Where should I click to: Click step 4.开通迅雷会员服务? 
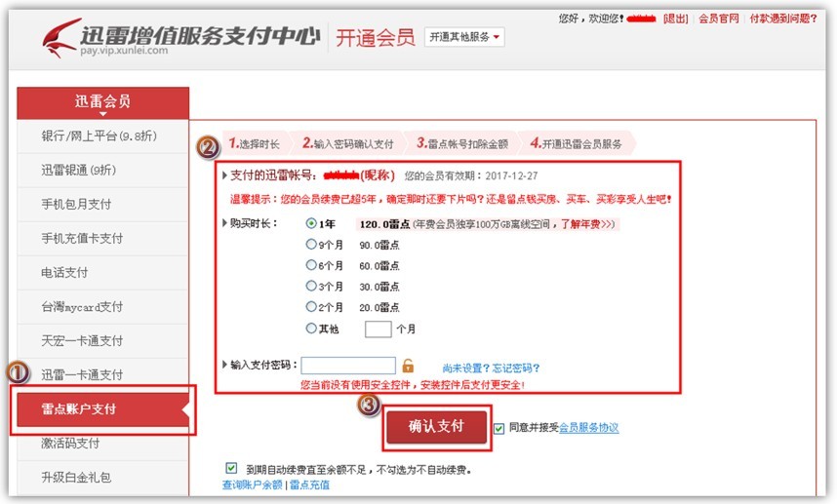[577, 143]
